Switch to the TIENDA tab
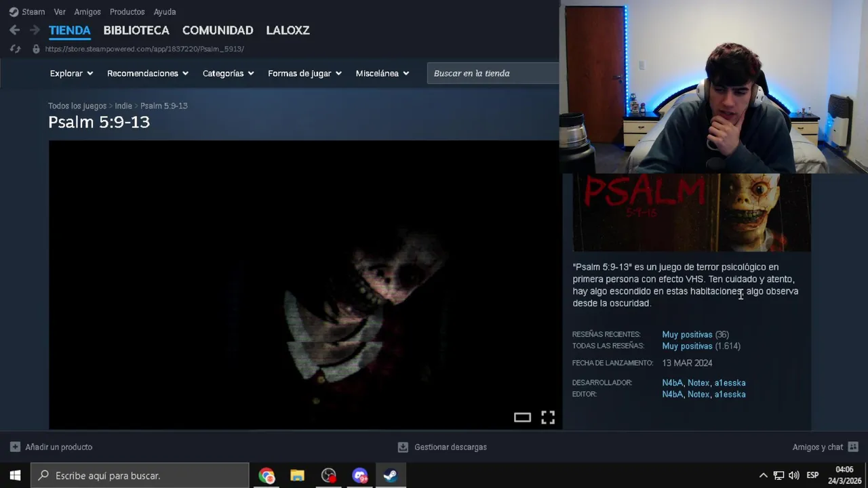The width and height of the screenshot is (868, 488). coord(69,30)
